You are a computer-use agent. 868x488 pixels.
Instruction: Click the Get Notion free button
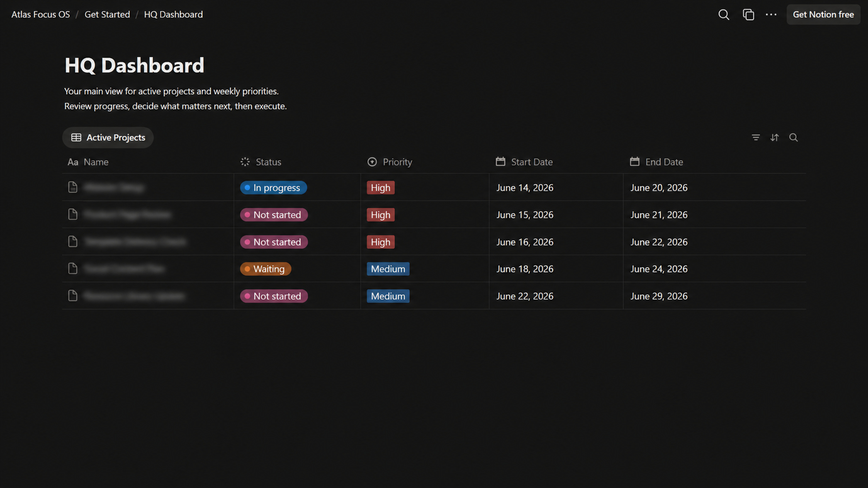click(x=823, y=15)
